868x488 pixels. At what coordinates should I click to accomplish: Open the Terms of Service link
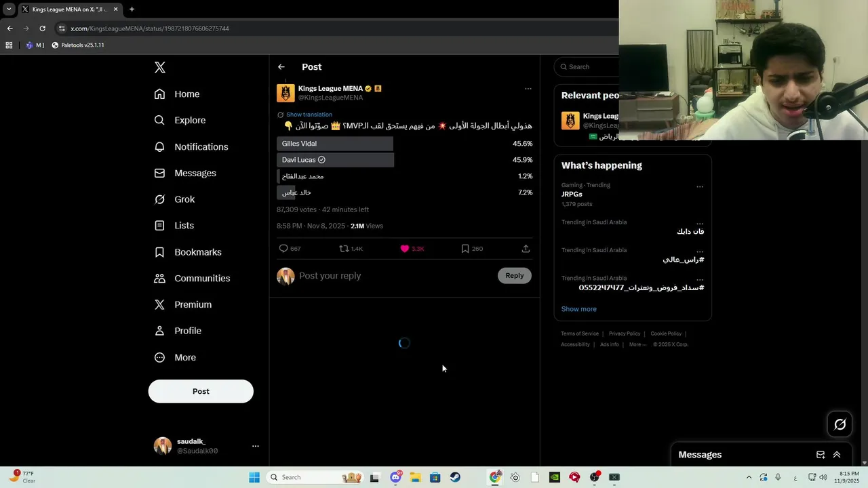[580, 333]
